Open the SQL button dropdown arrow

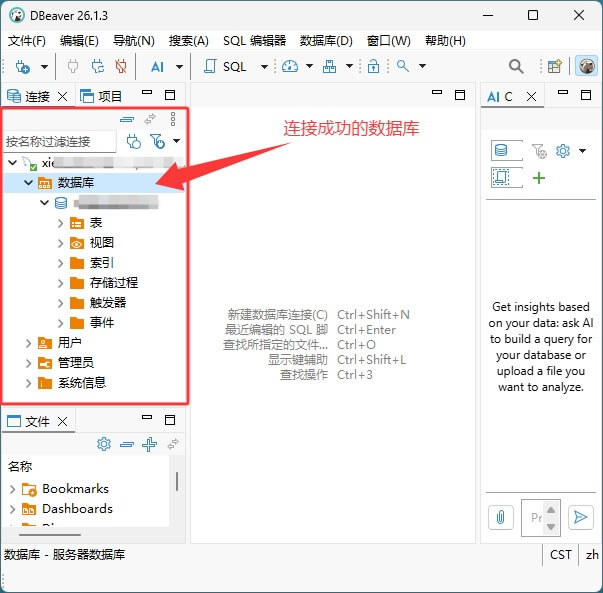[x=264, y=67]
